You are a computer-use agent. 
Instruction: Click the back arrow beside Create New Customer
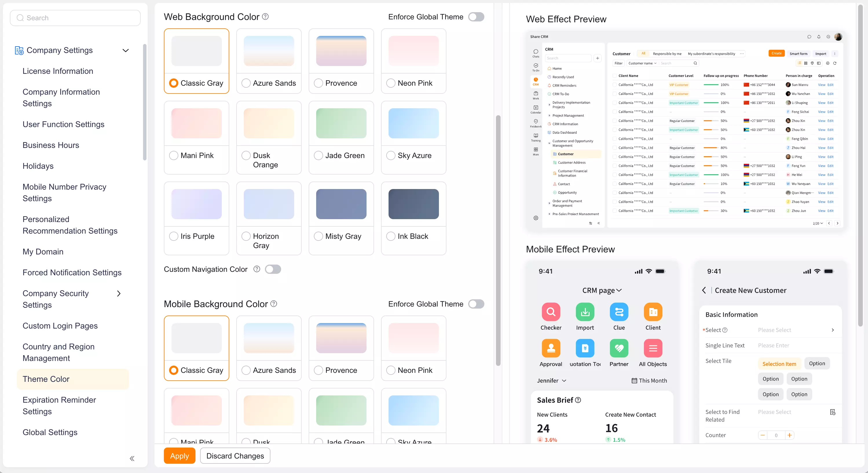[704, 290]
